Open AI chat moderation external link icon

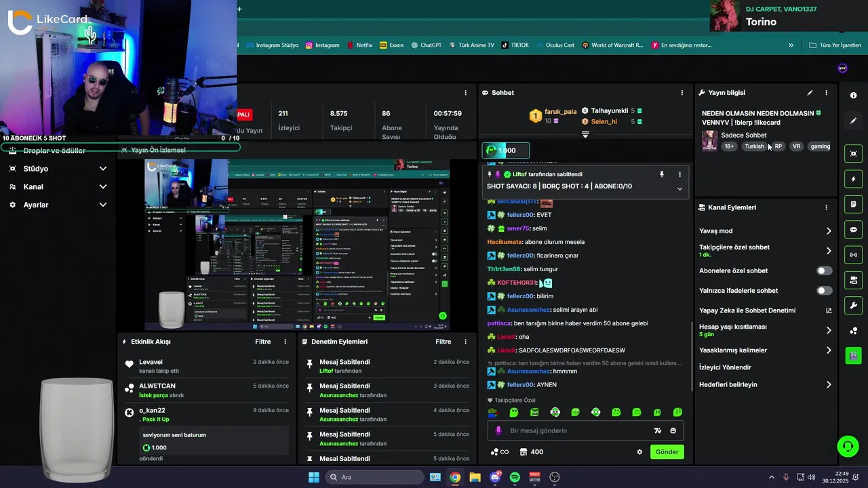(828, 310)
